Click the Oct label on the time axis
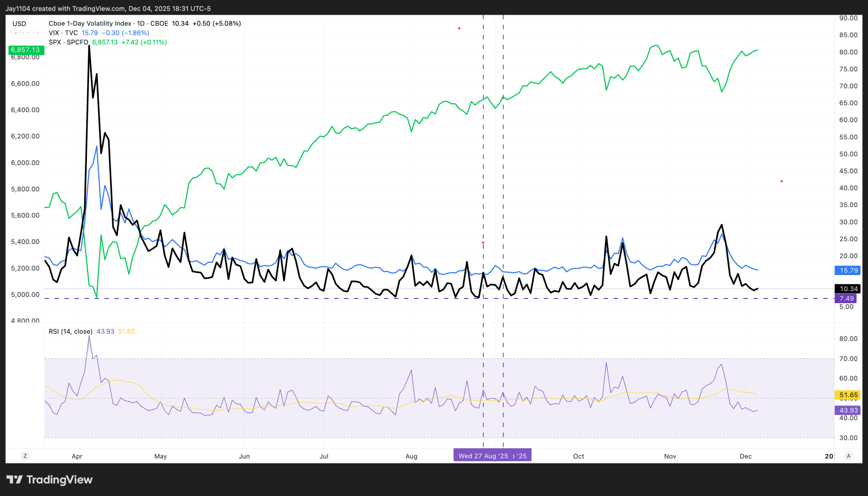 578,456
